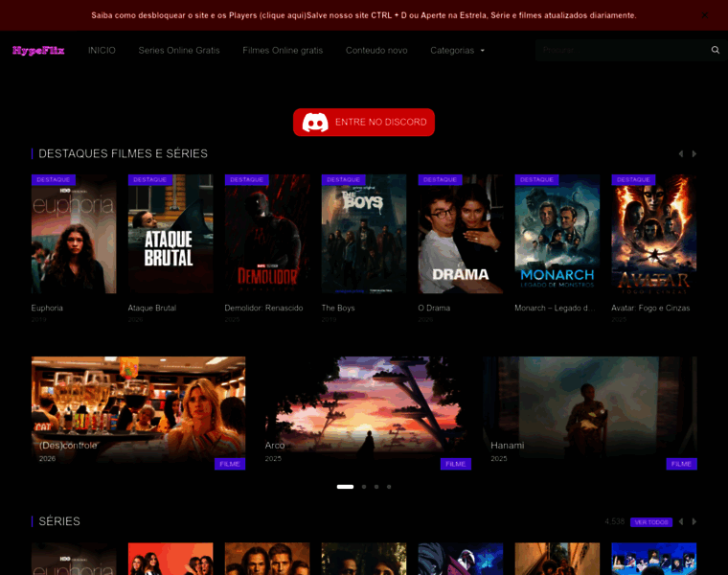Open the Avatar Fogo e Cinzas poster

point(653,234)
